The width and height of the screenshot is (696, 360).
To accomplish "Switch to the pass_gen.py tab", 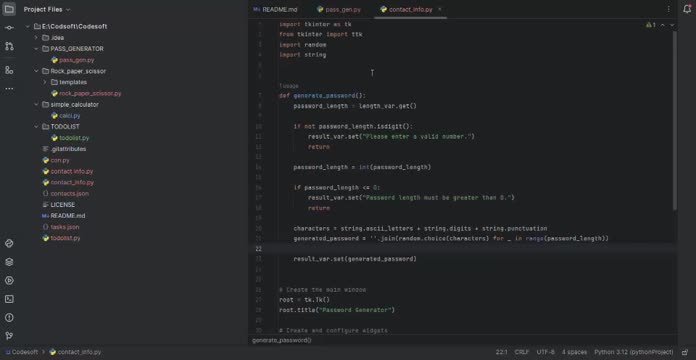I will click(339, 9).
